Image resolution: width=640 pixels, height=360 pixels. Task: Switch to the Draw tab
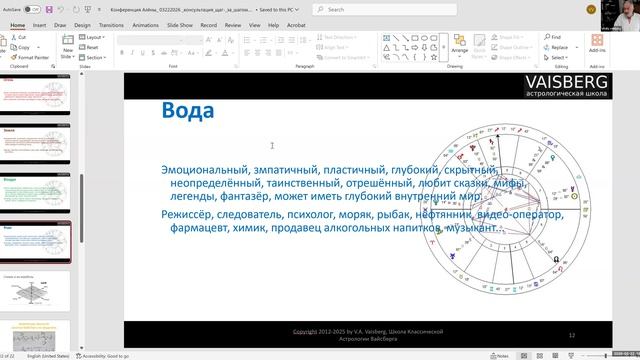(60, 25)
